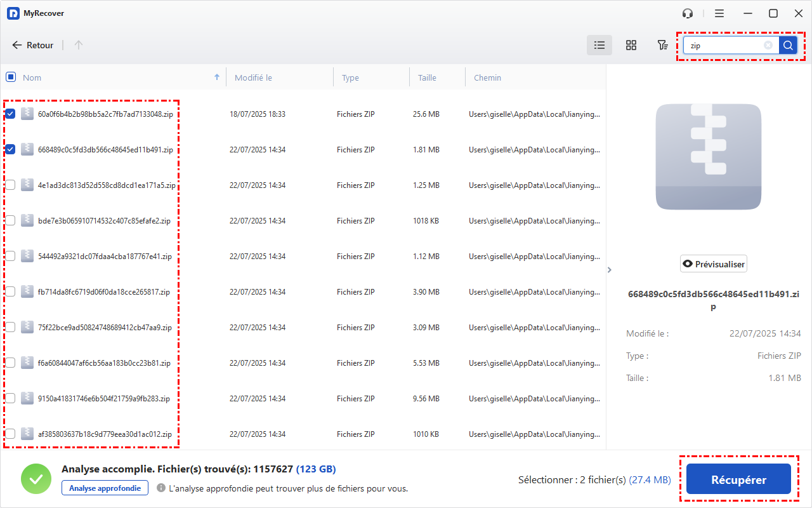Image resolution: width=812 pixels, height=508 pixels.
Task: Click the search magnifier button
Action: (x=788, y=45)
